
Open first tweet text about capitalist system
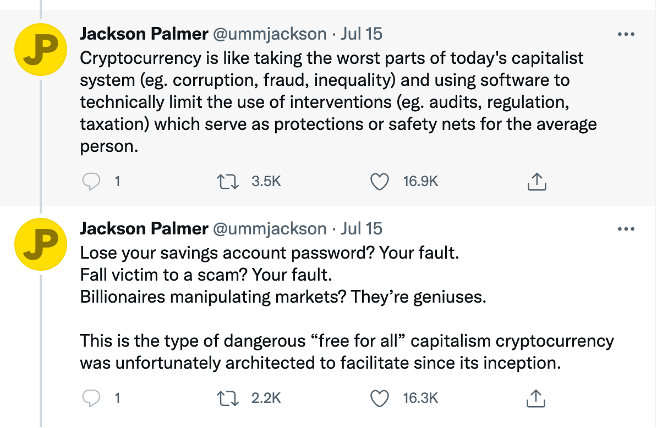pos(338,102)
